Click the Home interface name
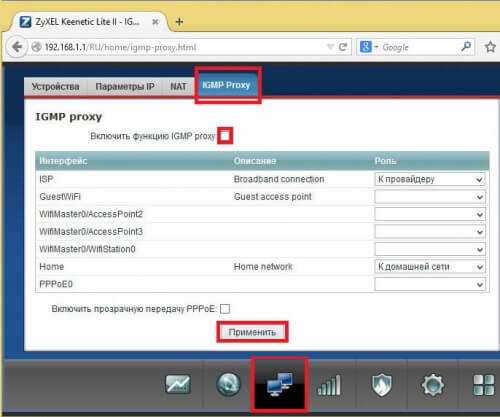 [52, 267]
